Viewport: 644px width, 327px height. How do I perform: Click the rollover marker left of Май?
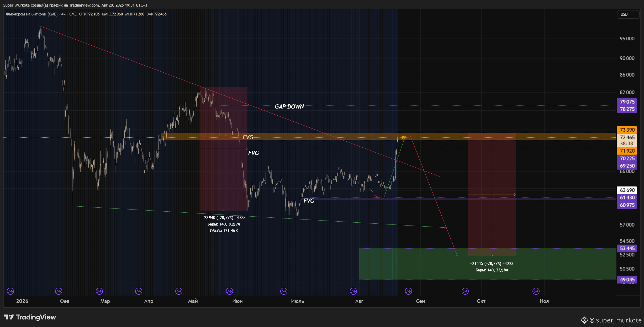[179, 291]
